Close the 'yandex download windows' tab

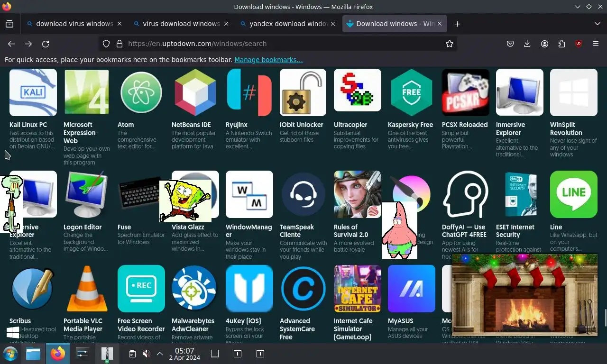coord(332,24)
